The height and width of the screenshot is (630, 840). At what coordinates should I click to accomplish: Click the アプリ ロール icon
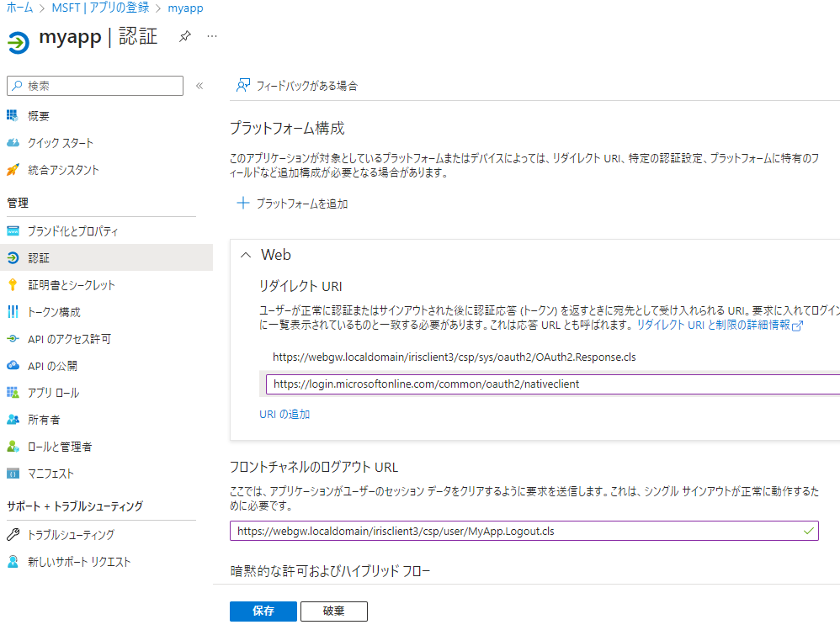[x=13, y=392]
